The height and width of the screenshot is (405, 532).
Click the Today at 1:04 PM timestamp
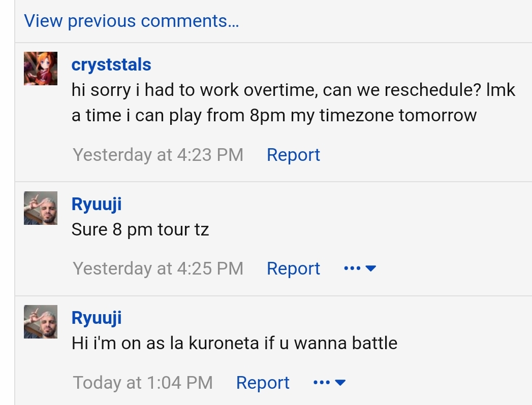tap(142, 382)
